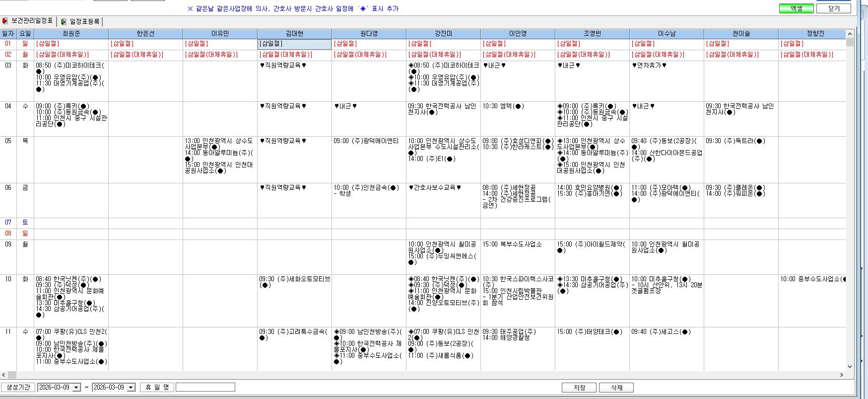Viewport: 868px width, 399px height.
Task: Switch to the 일정표등록 tab
Action: 80,21
